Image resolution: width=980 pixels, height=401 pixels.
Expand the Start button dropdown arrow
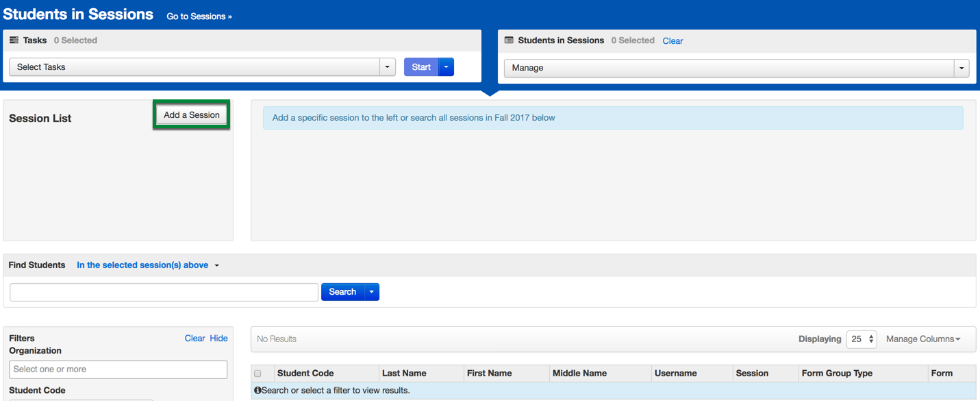[447, 67]
